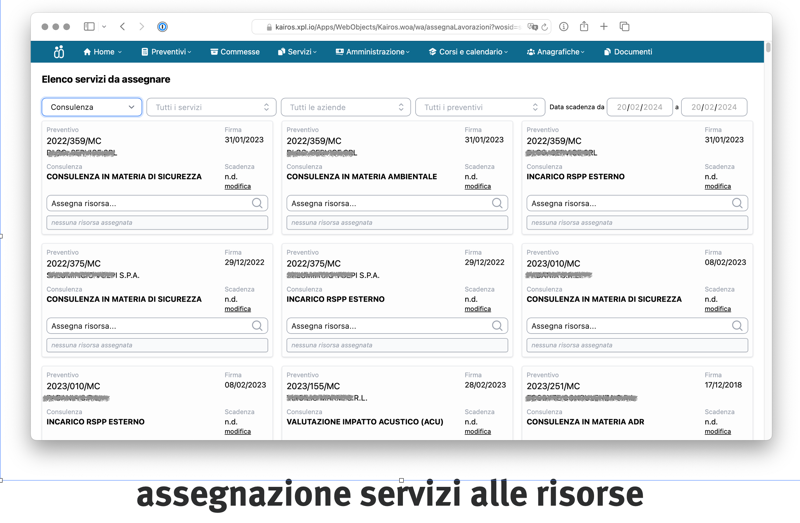Image resolution: width=800 pixels, height=523 pixels.
Task: Click the 2023/155/MC preventivo number
Action: click(x=313, y=386)
